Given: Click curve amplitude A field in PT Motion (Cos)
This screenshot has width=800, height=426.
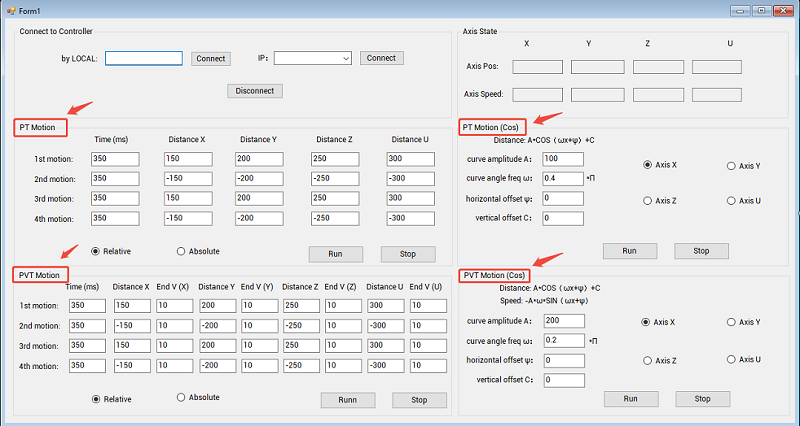Looking at the screenshot, I should [563, 159].
